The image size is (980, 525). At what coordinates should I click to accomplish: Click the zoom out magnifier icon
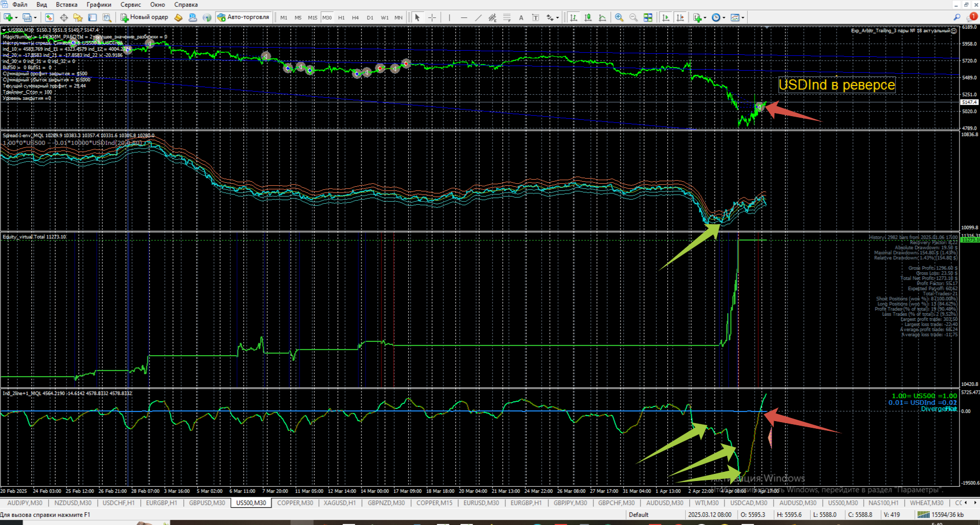633,17
